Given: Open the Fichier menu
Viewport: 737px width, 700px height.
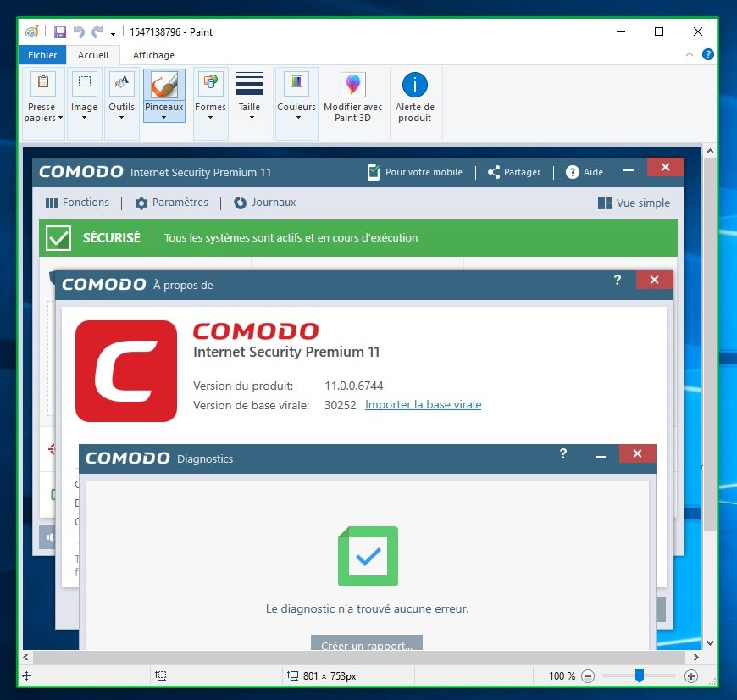Looking at the screenshot, I should [42, 55].
